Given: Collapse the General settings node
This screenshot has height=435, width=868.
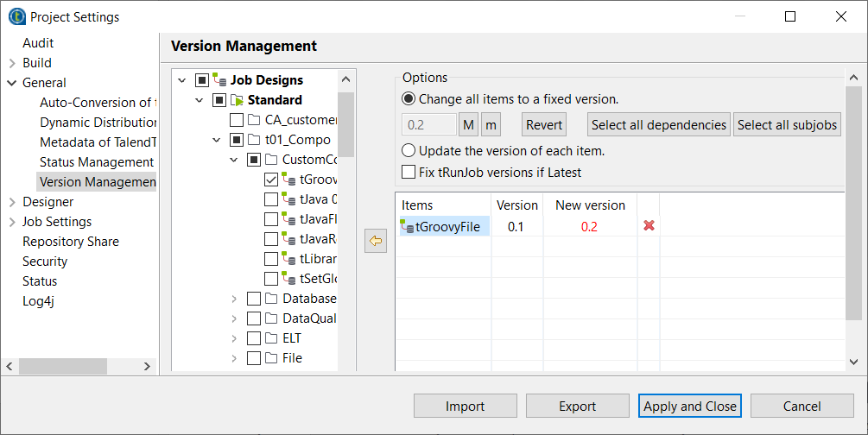Looking at the screenshot, I should pyautogui.click(x=12, y=83).
